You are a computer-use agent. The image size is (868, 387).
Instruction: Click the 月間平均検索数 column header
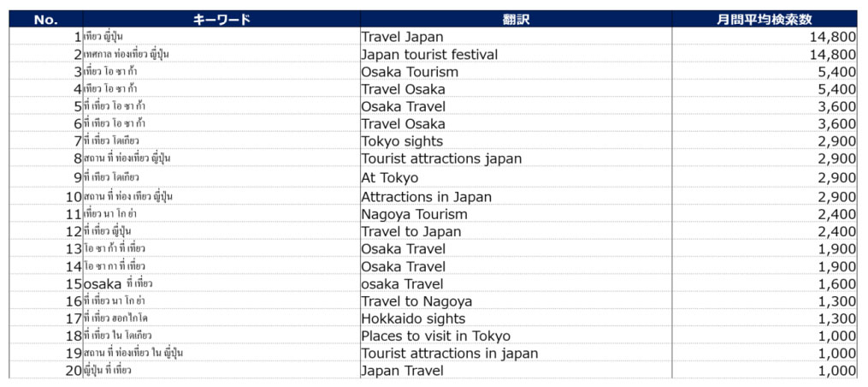[765, 20]
